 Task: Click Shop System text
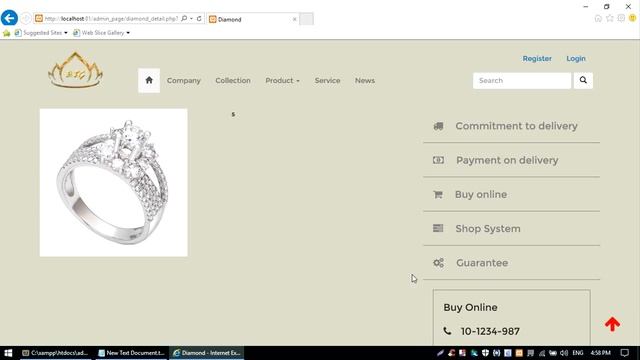(x=488, y=229)
